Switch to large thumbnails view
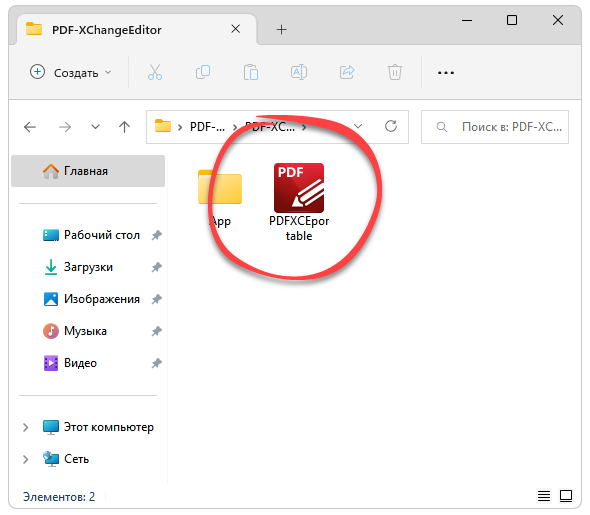590x515 pixels. (566, 496)
